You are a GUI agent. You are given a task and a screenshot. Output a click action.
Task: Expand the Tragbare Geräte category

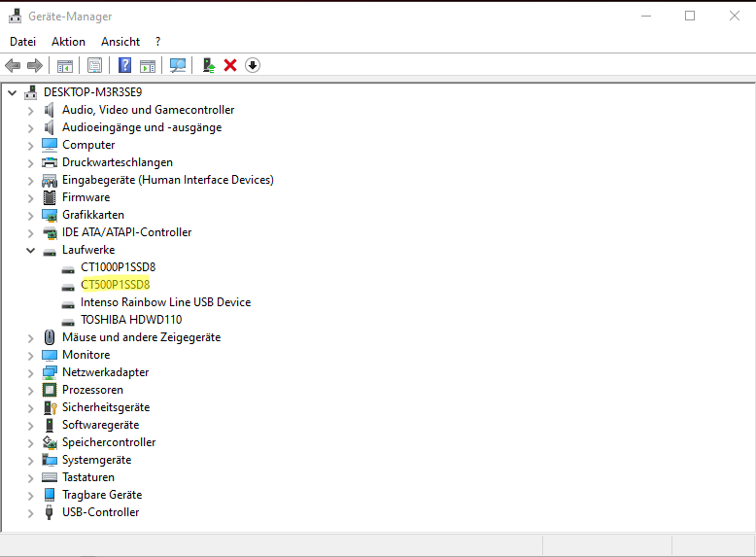point(30,495)
